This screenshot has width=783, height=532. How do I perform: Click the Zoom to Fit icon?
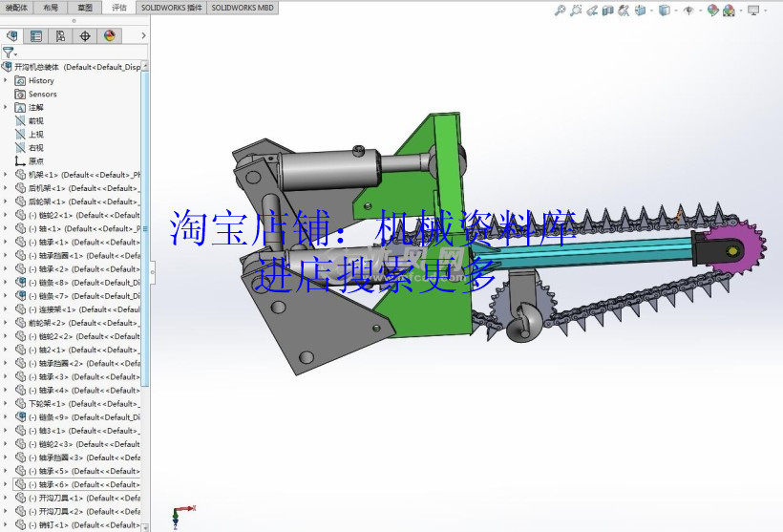pyautogui.click(x=560, y=10)
